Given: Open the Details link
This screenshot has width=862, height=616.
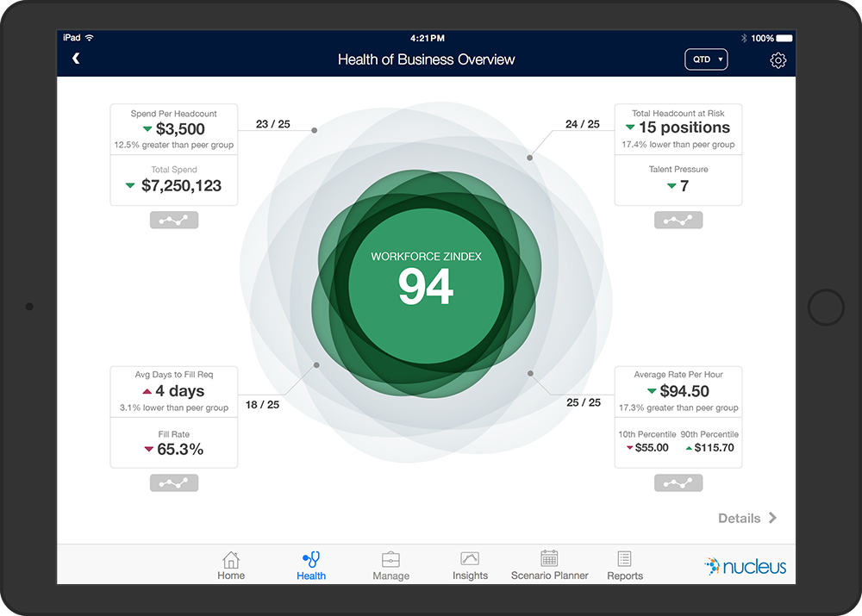Looking at the screenshot, I should [x=747, y=518].
